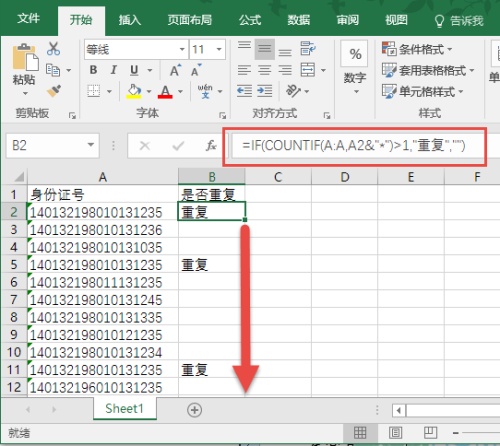Click the Wrap Text icon
This screenshot has width=500, height=446.
coord(308,49)
